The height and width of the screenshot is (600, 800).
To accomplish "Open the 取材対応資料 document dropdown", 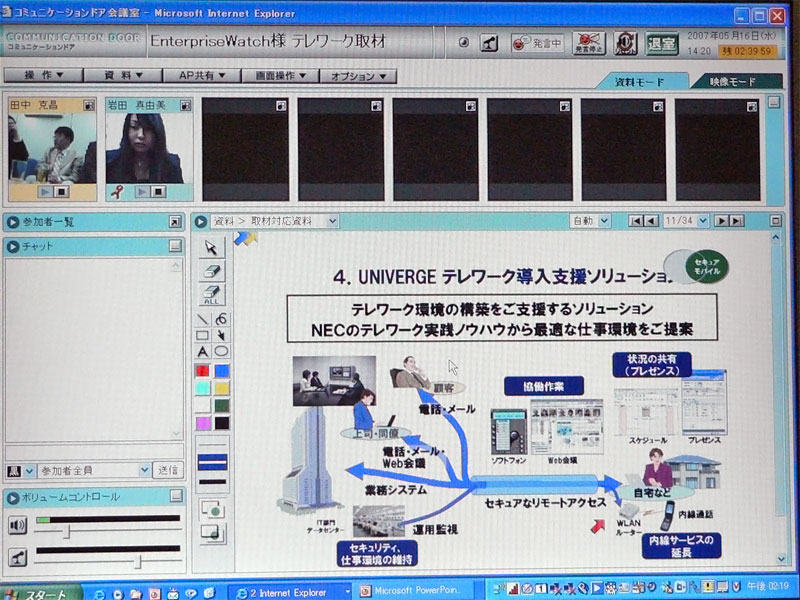I will [332, 221].
